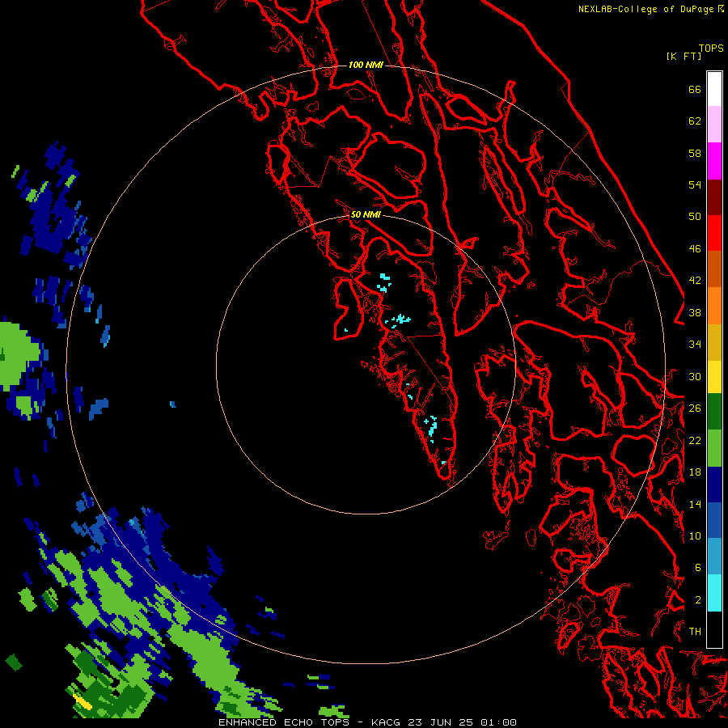728x728 pixels.
Task: Select the black TH threshold swatch
Action: tap(714, 629)
